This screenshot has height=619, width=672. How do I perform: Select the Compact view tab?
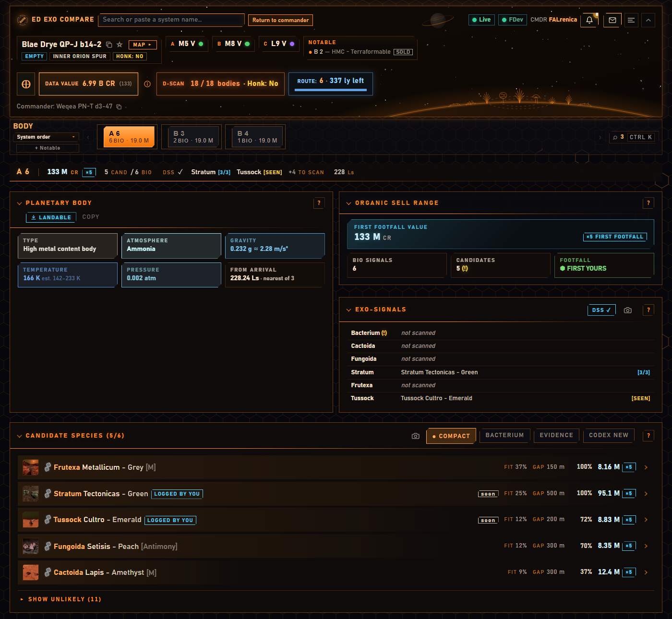(x=451, y=436)
